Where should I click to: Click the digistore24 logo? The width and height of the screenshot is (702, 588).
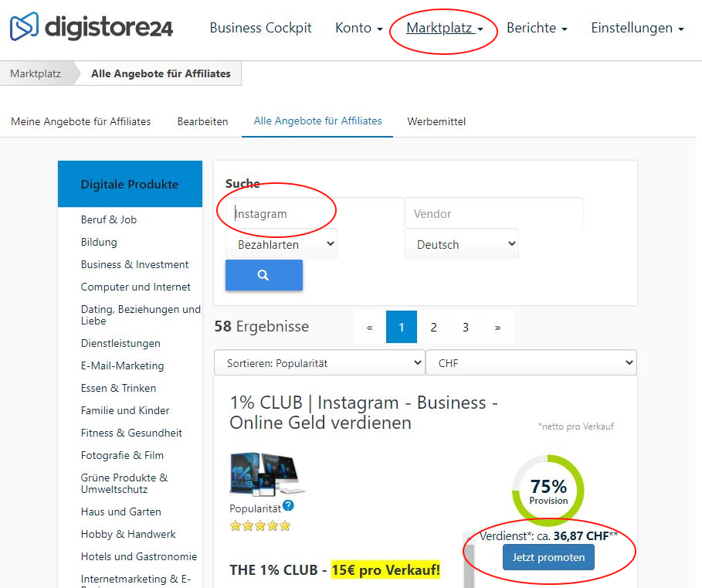pos(91,27)
